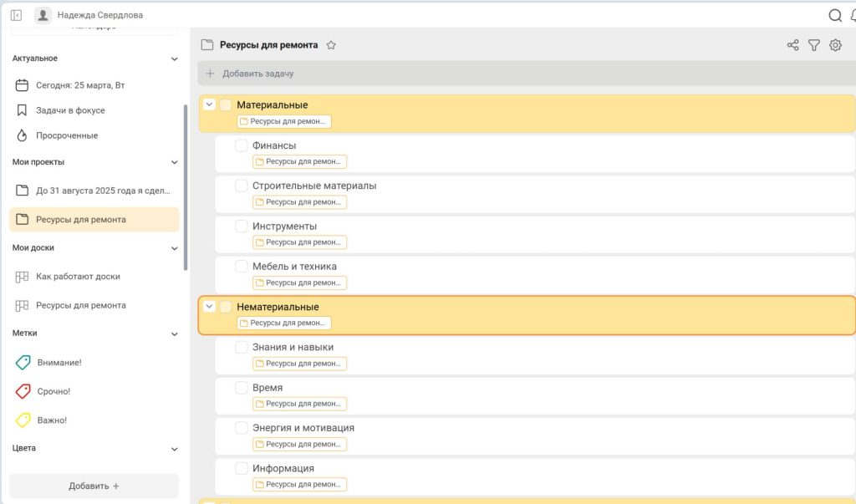Click the Добавить + button
Screen dimensions: 856x504
point(94,486)
